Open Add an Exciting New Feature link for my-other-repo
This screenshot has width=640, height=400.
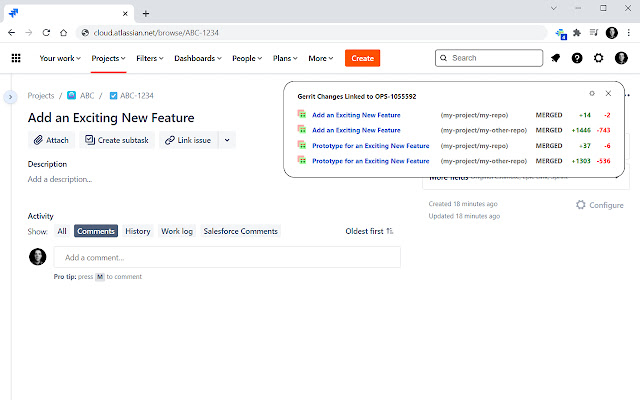(356, 130)
